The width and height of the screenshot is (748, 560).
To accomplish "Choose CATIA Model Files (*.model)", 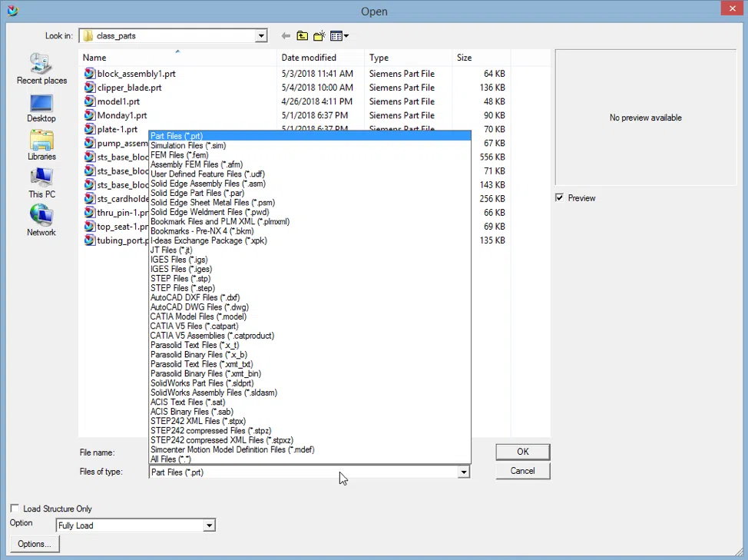I will point(310,316).
